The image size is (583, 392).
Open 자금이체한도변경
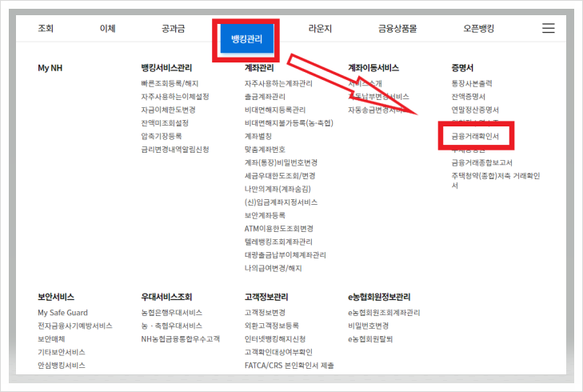coord(168,110)
